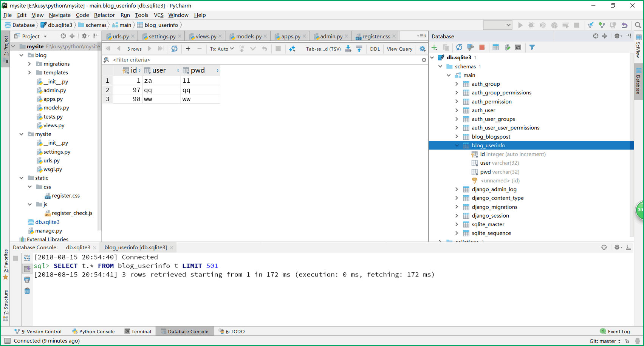644x346 pixels.
Task: Expand django_session table node
Action: 457,216
